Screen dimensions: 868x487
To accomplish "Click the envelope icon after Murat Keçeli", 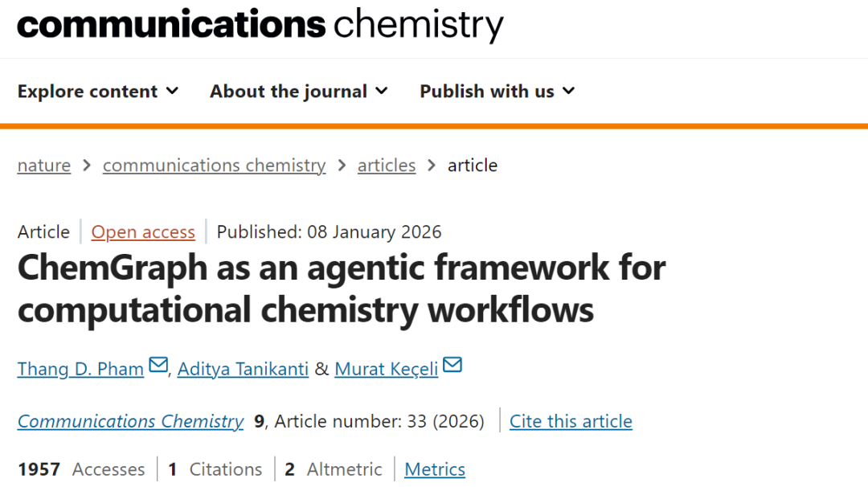I will click(x=452, y=366).
